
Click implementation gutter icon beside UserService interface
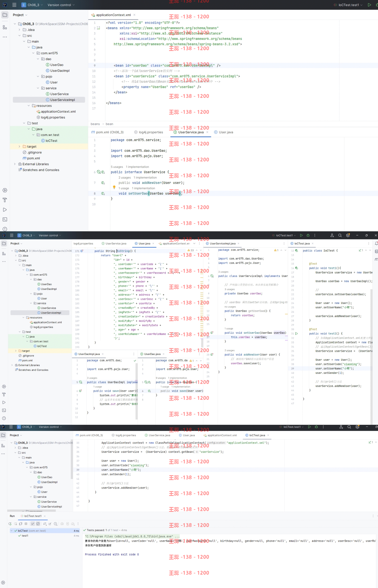pos(103,172)
